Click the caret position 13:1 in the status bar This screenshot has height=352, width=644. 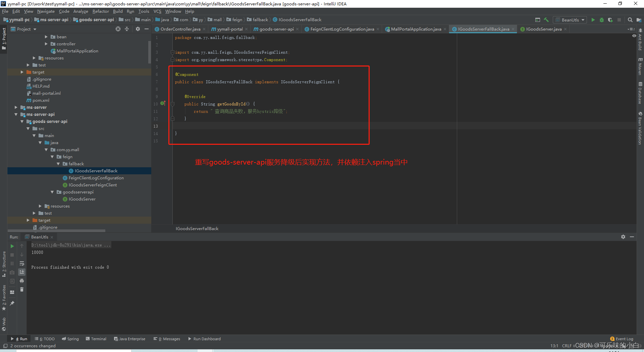554,346
